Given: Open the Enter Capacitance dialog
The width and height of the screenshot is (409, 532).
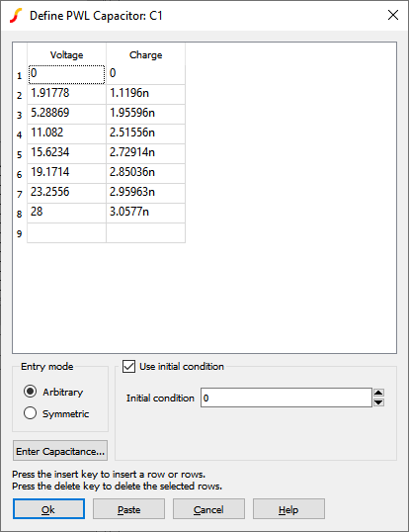Looking at the screenshot, I should click(60, 451).
